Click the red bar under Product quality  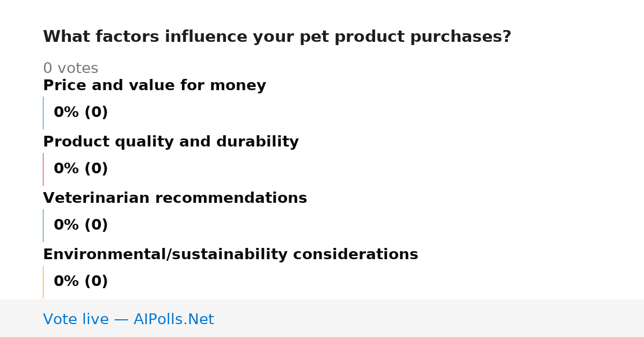point(43,169)
